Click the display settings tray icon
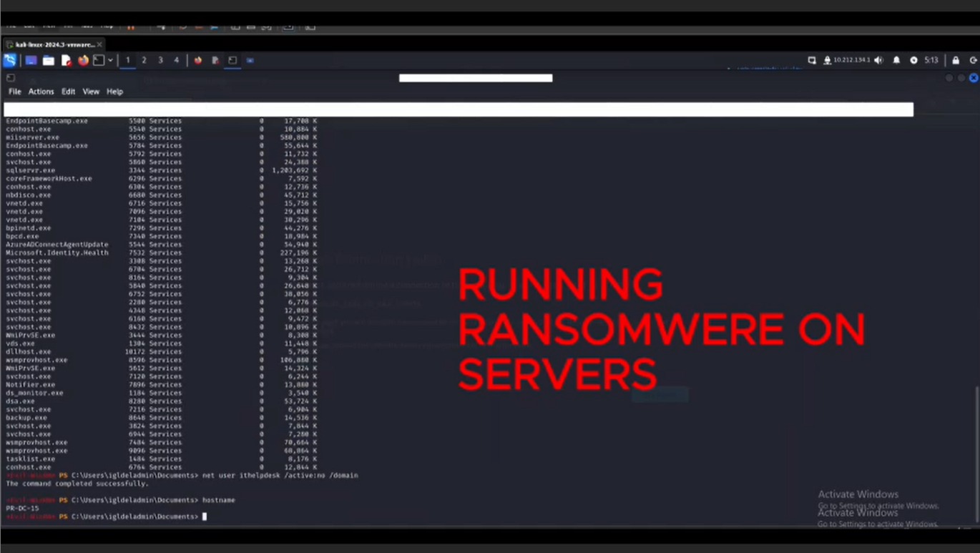The image size is (980, 553). click(x=812, y=61)
